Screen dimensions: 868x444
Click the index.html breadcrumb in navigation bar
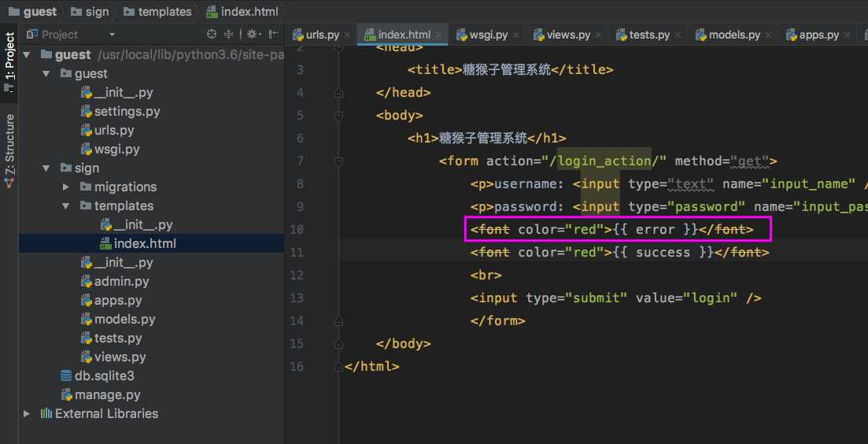[242, 12]
